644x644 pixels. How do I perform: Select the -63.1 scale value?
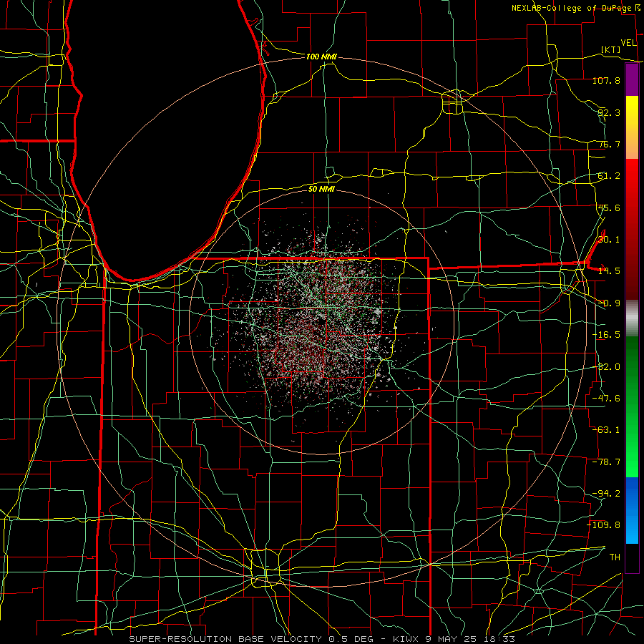(x=606, y=430)
